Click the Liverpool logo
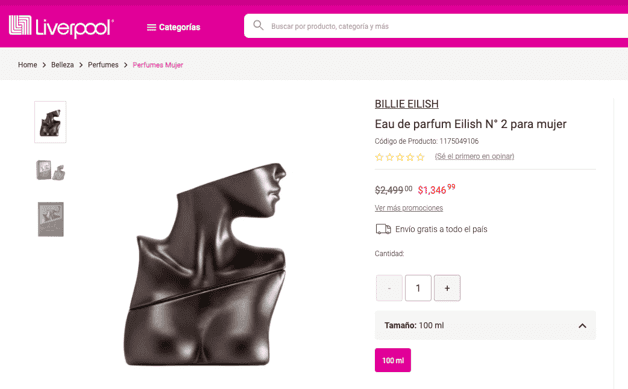Viewport: 628px width, 389px height. point(61,26)
